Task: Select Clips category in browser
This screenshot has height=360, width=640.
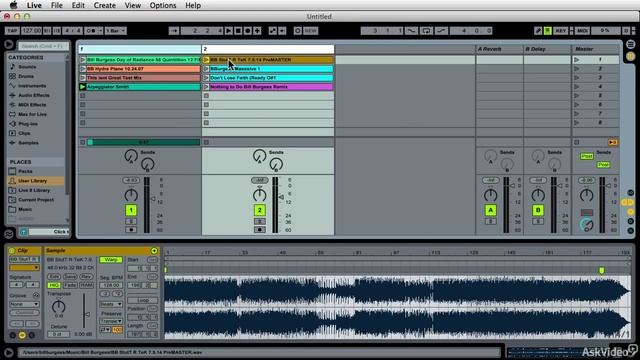Action: coord(24,133)
